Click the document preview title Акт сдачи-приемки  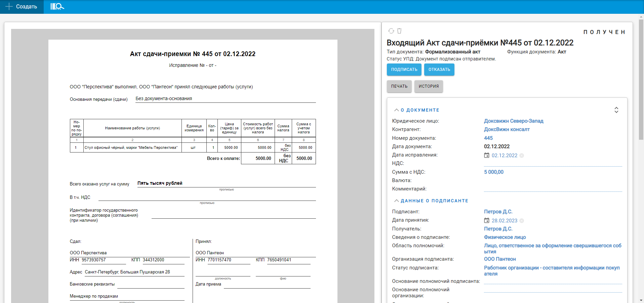[x=193, y=54]
